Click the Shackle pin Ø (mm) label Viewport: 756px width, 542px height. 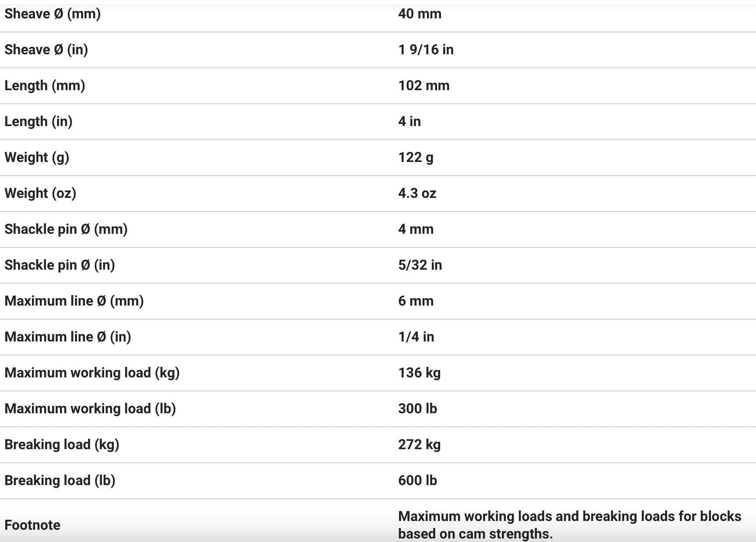click(66, 229)
